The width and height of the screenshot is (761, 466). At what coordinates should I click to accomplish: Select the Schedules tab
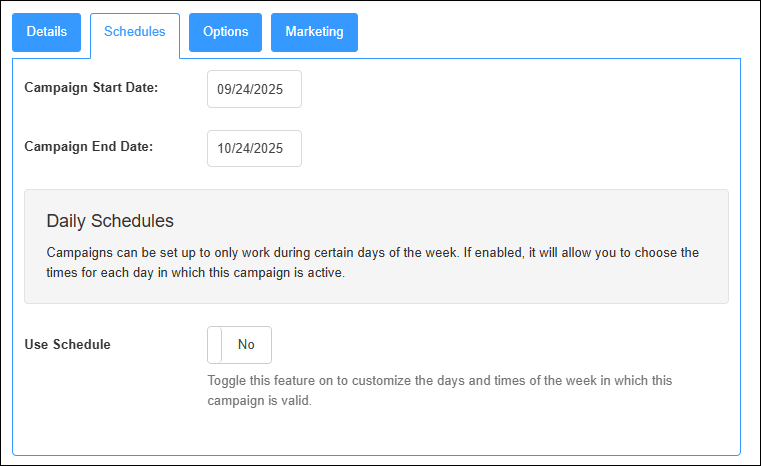135,32
